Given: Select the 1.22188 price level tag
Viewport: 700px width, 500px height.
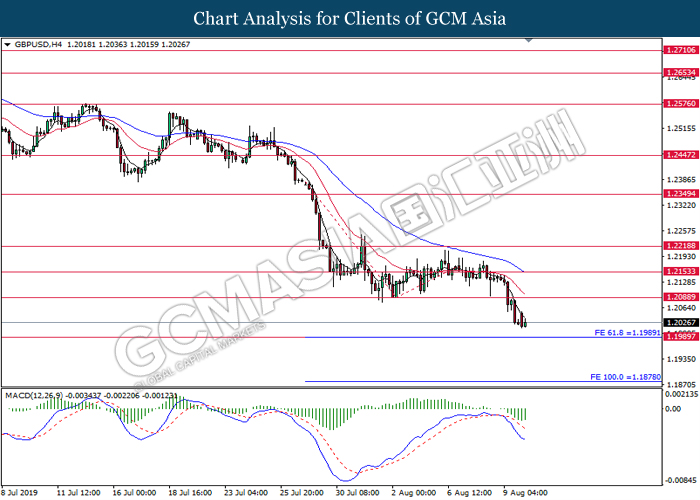Looking at the screenshot, I should tap(680, 246).
